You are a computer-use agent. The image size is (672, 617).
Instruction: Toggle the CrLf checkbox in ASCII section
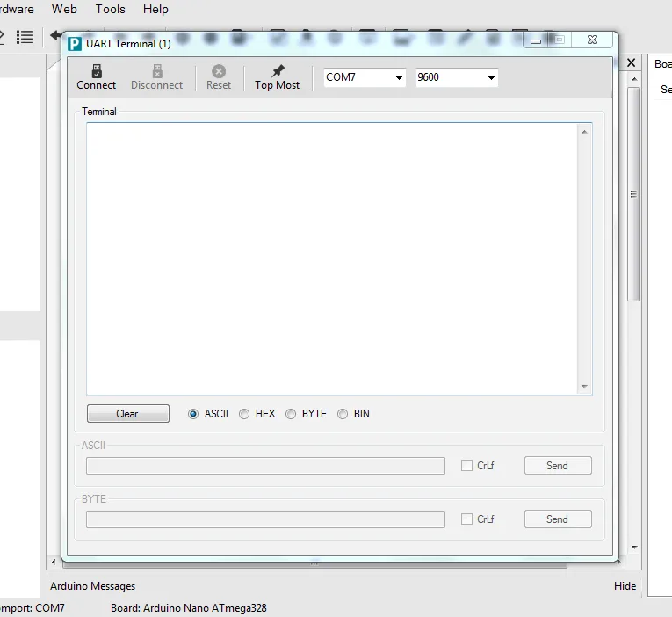click(x=466, y=465)
